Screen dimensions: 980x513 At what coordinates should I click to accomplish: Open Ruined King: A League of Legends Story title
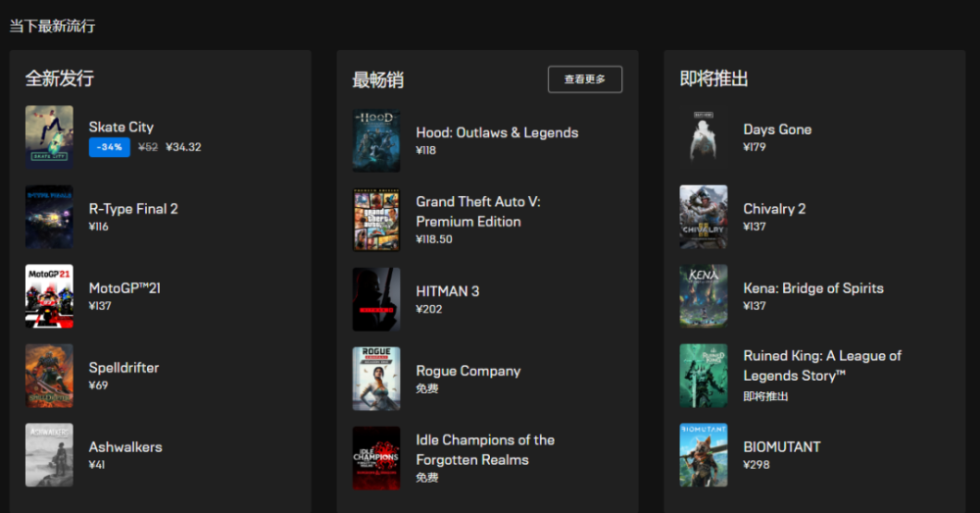822,365
